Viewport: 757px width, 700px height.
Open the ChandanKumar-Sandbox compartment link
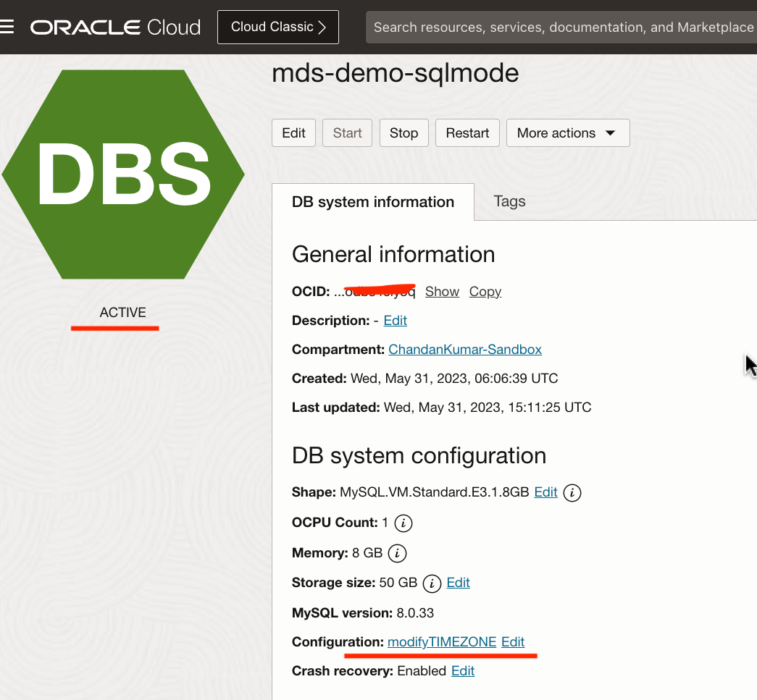[x=465, y=350]
